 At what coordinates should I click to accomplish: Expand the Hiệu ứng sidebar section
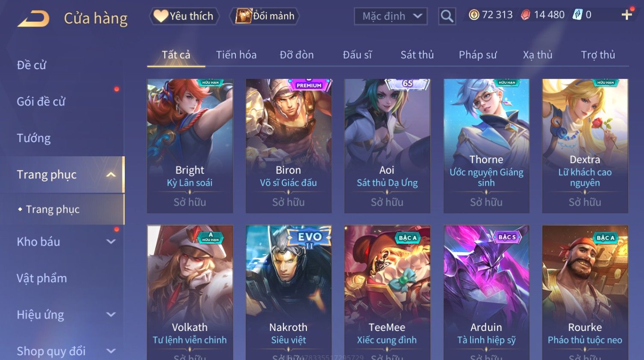tap(111, 315)
